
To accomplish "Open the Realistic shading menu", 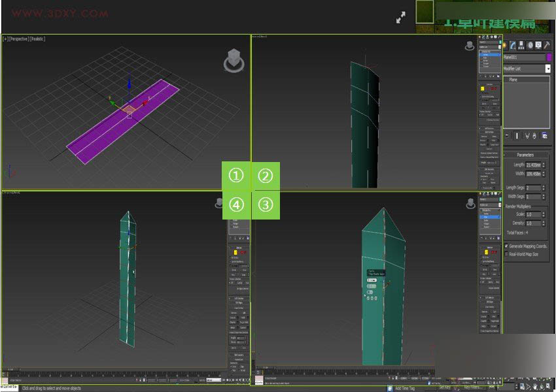I will click(39, 39).
